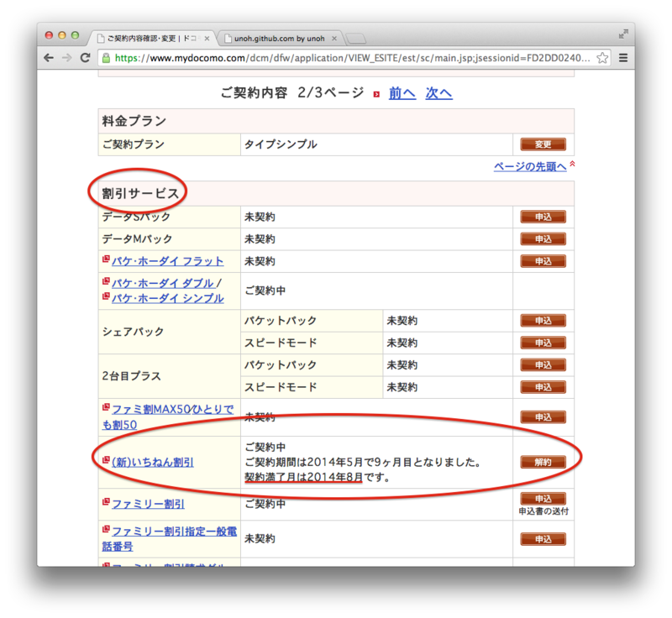
Task: Select タイプシンプル plan text
Action: pos(281,144)
